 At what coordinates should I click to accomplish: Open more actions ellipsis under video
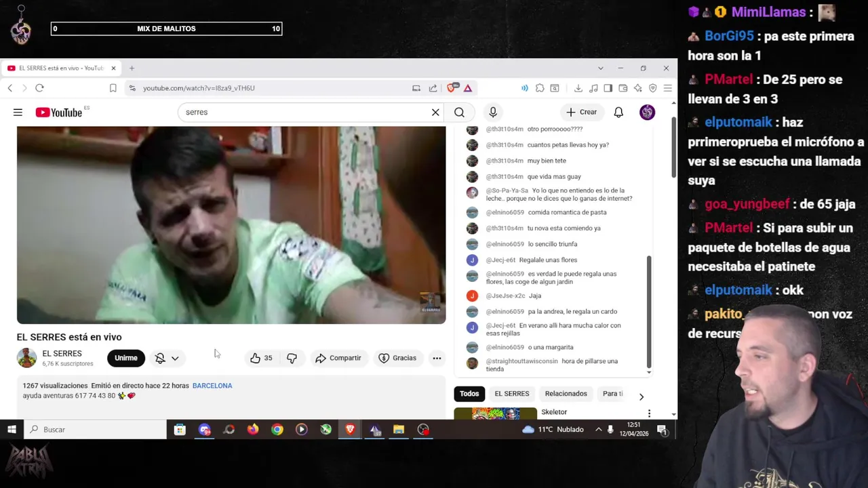pos(437,358)
